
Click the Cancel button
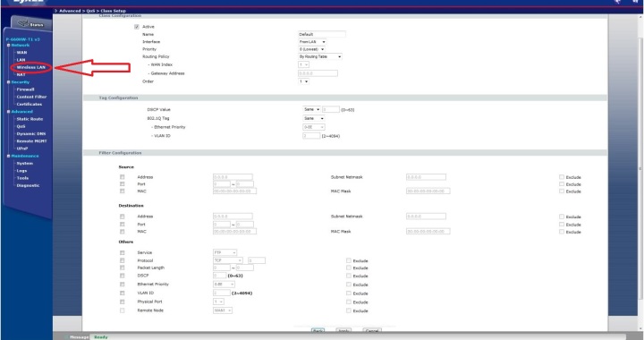pos(372,330)
